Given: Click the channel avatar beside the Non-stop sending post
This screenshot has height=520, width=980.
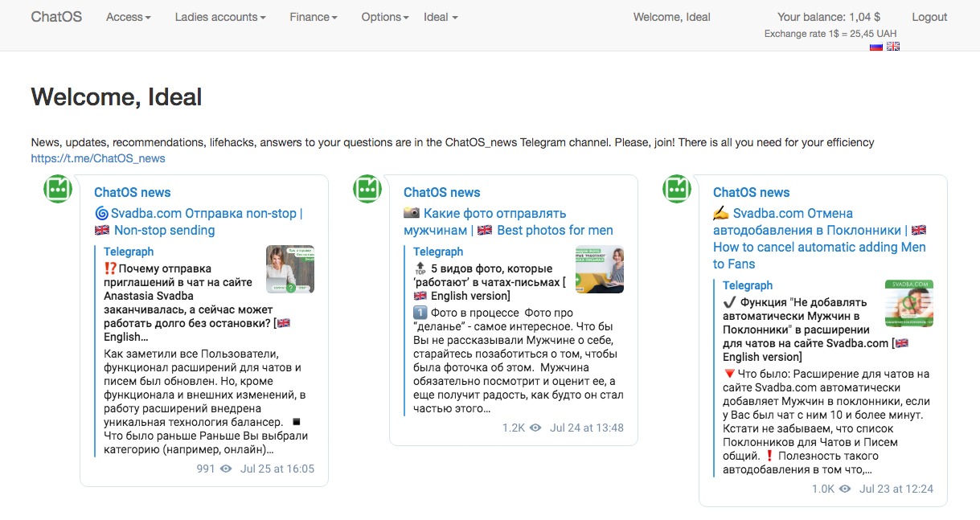Looking at the screenshot, I should pos(58,189).
